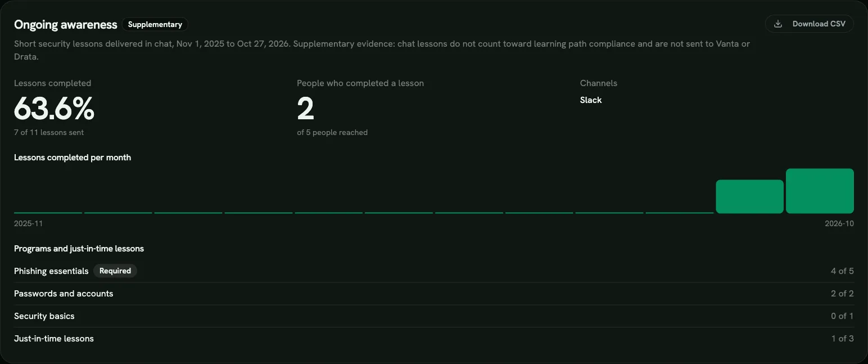This screenshot has width=868, height=364.
Task: Click the 'Lessons completed' stat label
Action: 52,83
